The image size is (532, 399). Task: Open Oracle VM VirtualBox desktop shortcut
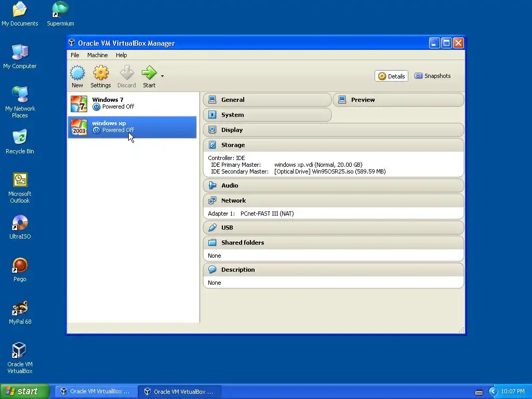pos(20,358)
